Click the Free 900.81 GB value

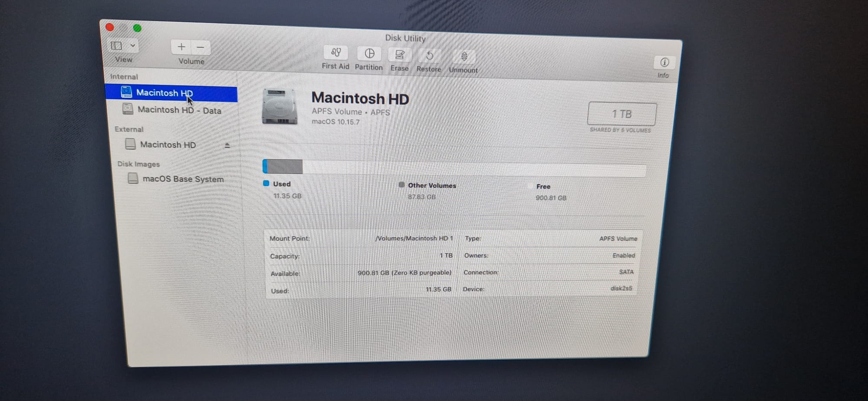(551, 198)
